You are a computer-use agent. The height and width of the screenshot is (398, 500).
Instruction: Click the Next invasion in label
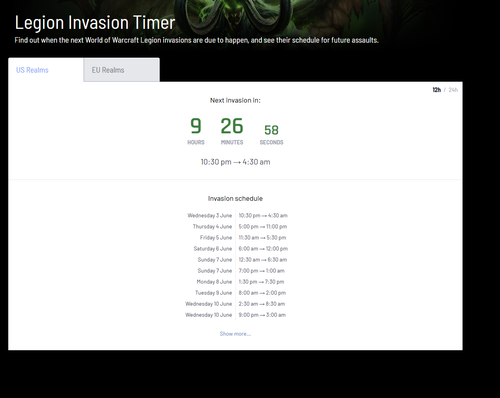tap(235, 100)
